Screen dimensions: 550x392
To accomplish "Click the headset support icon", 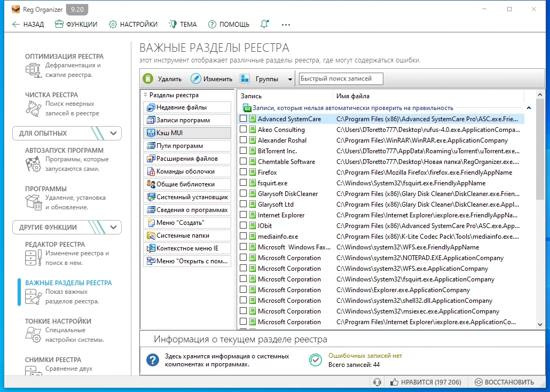I will pos(377,382).
